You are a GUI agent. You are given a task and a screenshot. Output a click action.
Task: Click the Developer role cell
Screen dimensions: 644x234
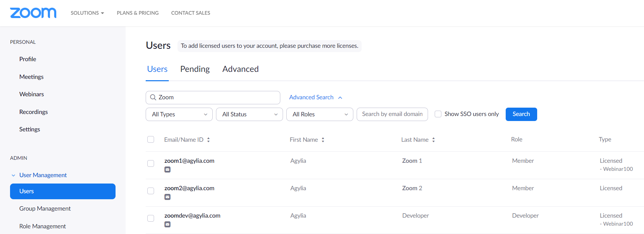coord(525,216)
